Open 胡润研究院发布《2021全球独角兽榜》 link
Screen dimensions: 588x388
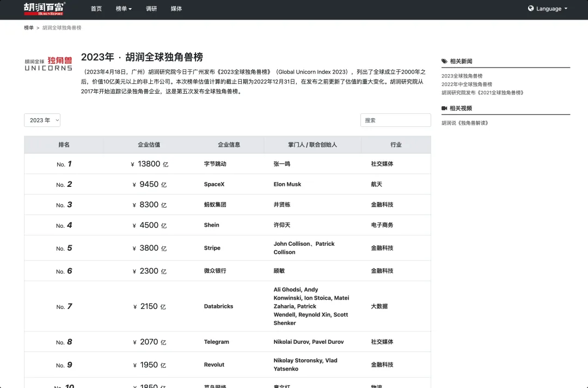pyautogui.click(x=482, y=93)
